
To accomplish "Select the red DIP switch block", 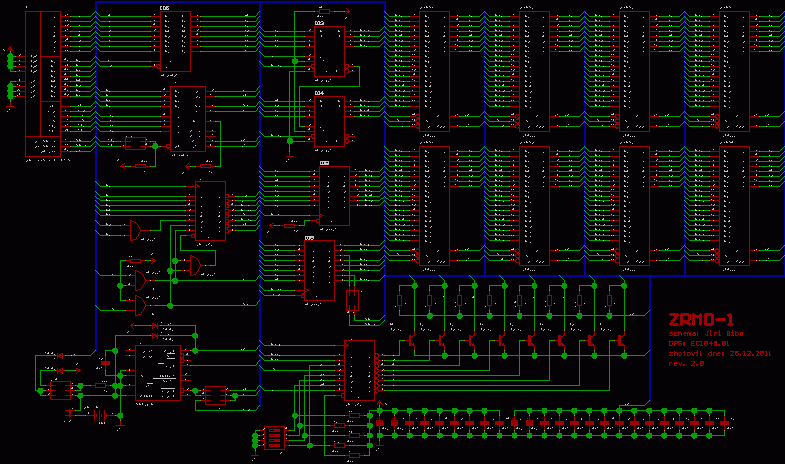I will coord(273,437).
